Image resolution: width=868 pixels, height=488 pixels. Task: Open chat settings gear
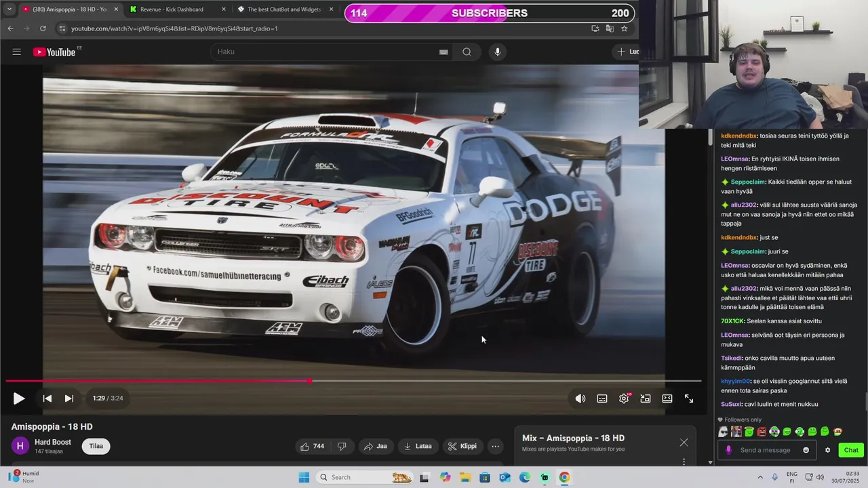click(x=827, y=450)
